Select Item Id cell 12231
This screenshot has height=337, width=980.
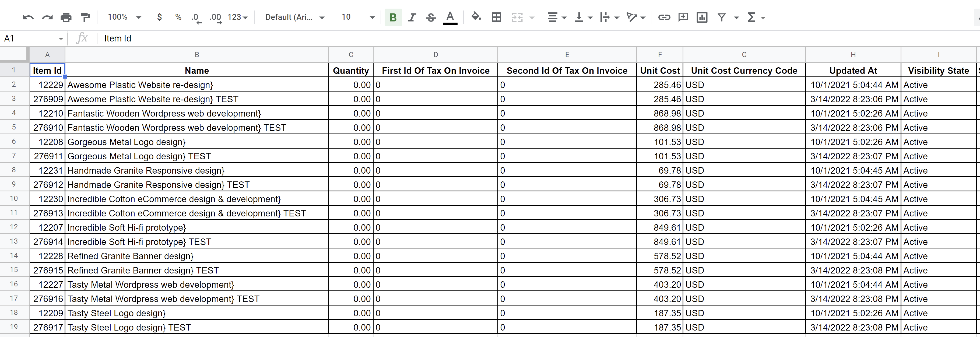click(x=47, y=170)
